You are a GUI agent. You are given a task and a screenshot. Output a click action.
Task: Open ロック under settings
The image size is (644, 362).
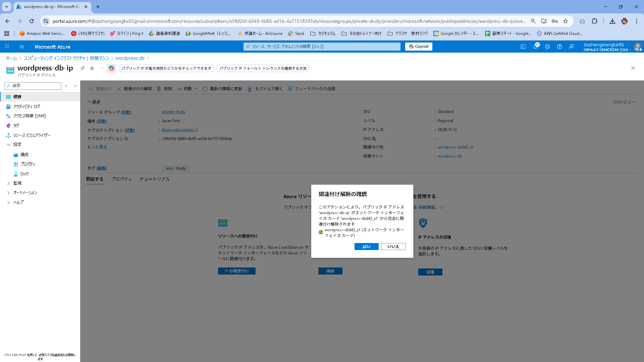24,174
